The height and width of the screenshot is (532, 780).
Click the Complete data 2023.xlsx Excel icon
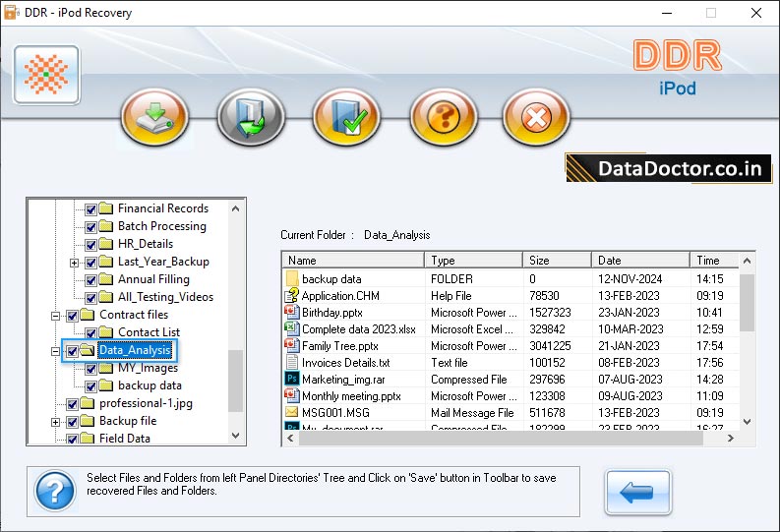point(291,328)
